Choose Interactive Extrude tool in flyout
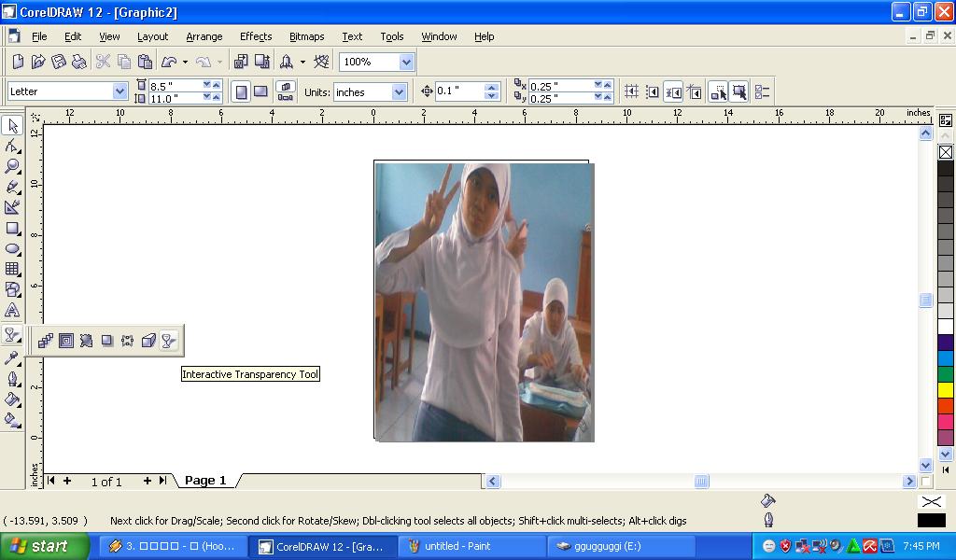Viewport: 956px width, 560px height. coord(148,341)
